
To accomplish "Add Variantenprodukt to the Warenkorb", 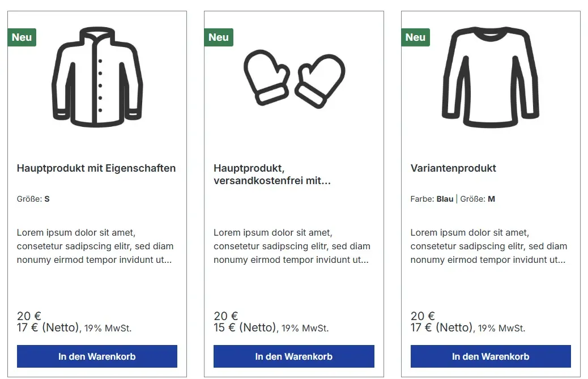I will 491,356.
